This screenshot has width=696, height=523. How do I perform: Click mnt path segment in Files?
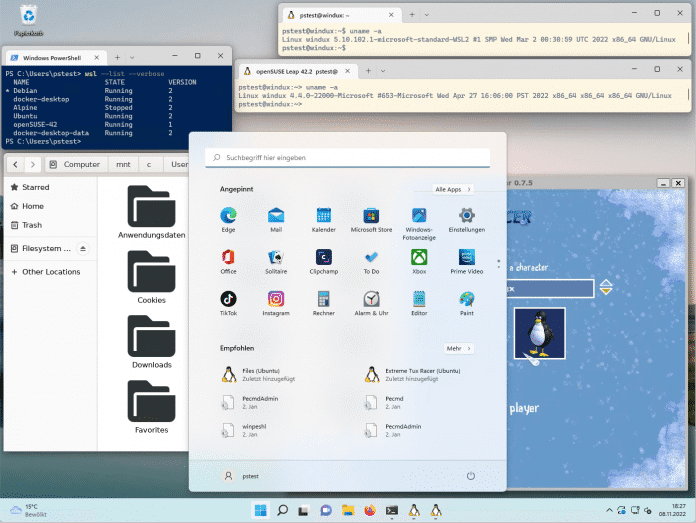click(123, 164)
